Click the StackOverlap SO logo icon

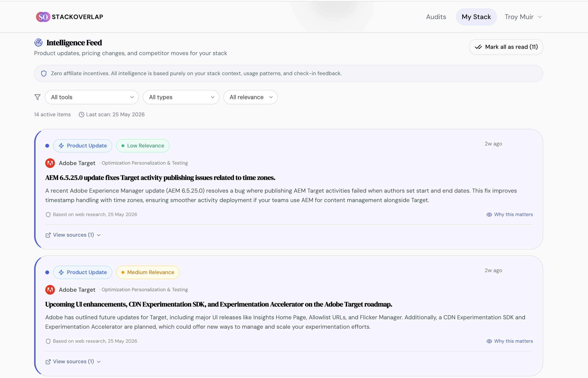pyautogui.click(x=43, y=17)
